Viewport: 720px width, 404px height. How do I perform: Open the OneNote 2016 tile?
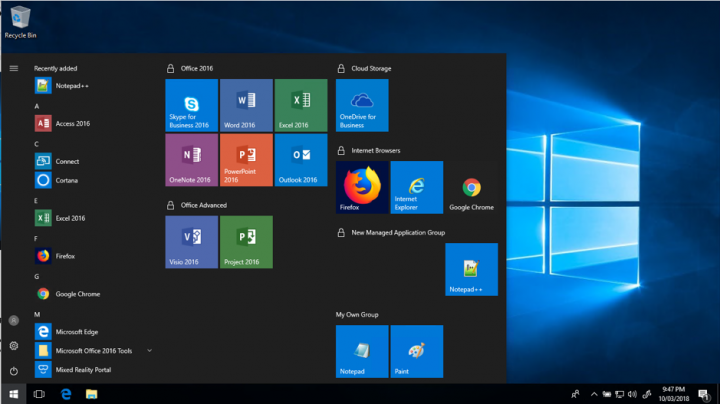pyautogui.click(x=190, y=160)
